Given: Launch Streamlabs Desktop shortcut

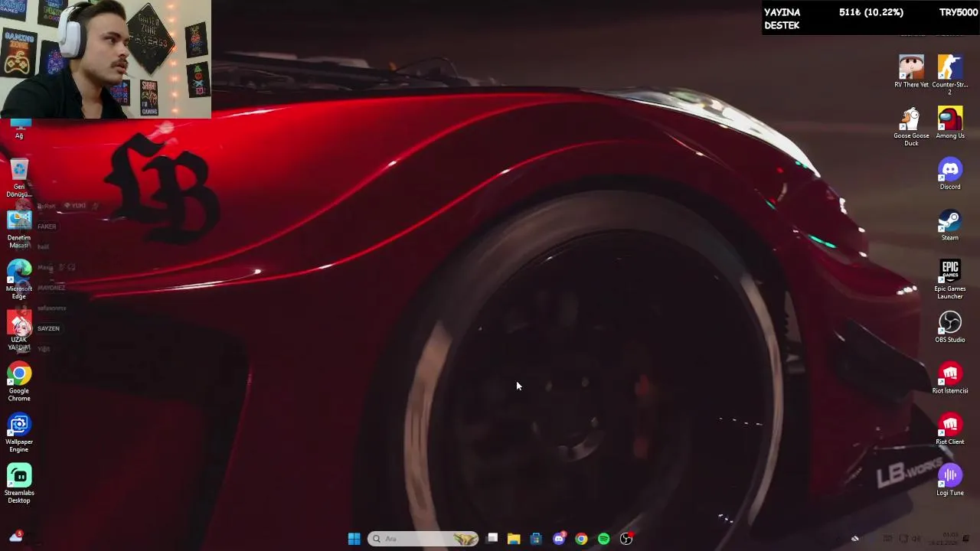Looking at the screenshot, I should click(19, 484).
